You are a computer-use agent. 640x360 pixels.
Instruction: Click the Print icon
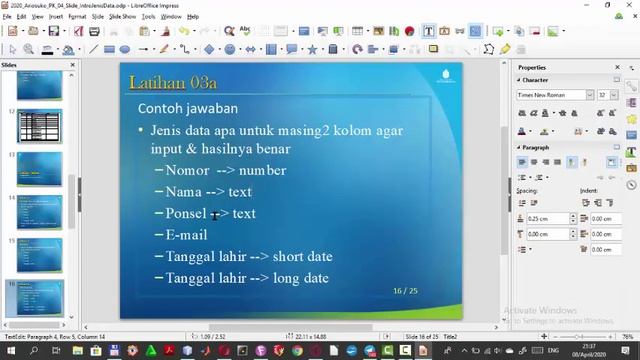[x=94, y=31]
